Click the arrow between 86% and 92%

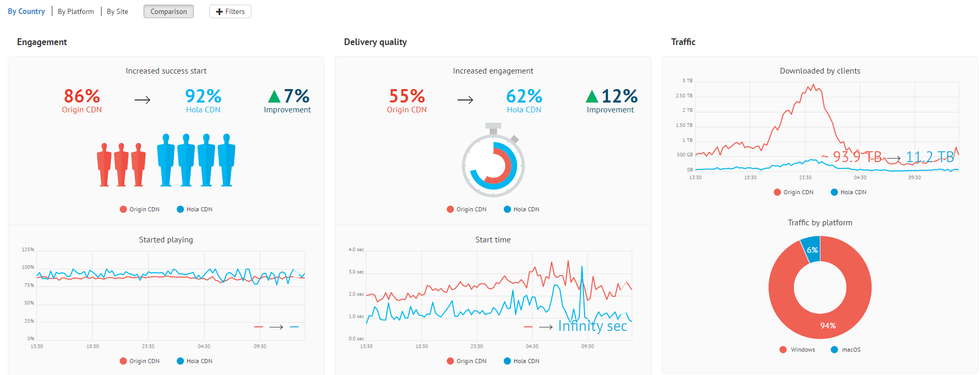click(143, 100)
